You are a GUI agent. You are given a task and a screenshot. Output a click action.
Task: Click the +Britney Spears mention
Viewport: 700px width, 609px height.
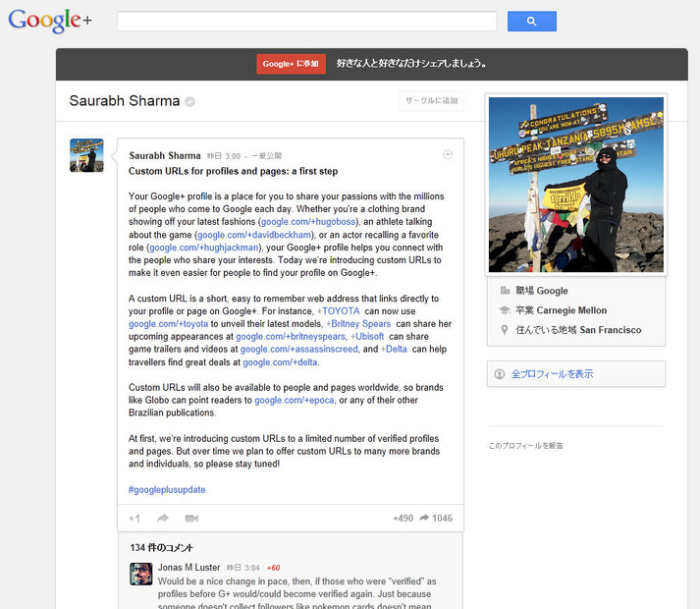[x=358, y=324]
